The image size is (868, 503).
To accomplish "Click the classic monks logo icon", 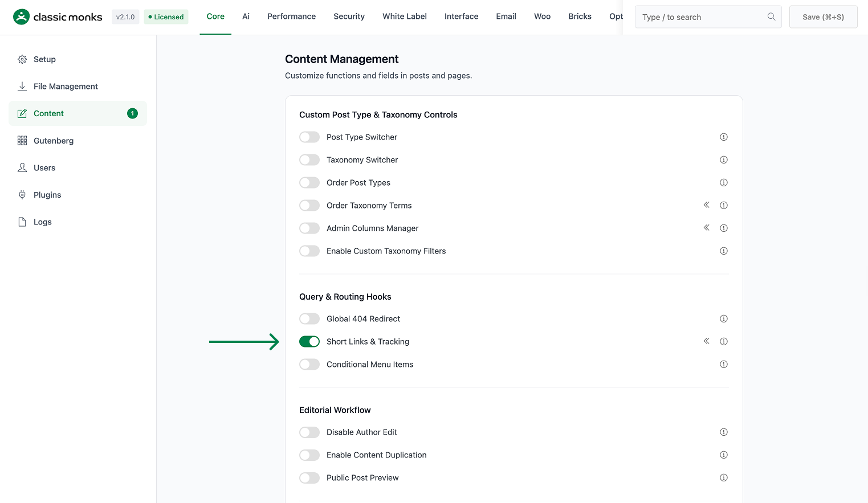I will (x=21, y=17).
